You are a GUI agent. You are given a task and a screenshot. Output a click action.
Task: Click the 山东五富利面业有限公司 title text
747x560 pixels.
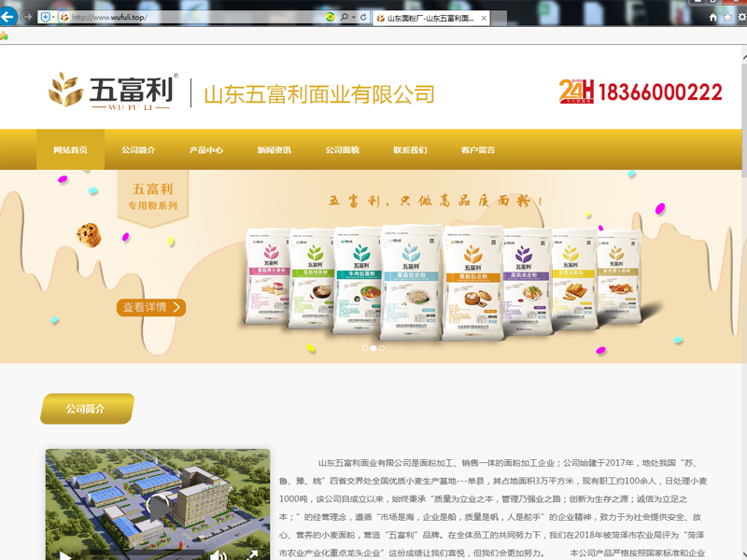tap(319, 94)
